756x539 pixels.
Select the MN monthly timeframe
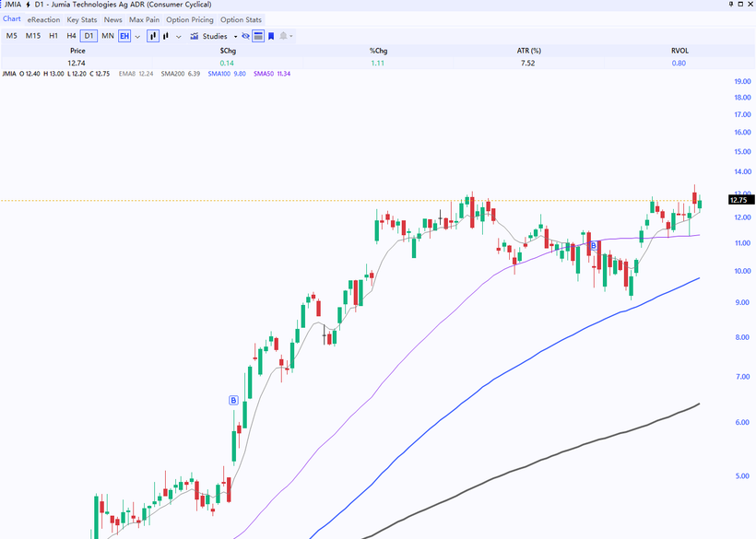tap(108, 36)
